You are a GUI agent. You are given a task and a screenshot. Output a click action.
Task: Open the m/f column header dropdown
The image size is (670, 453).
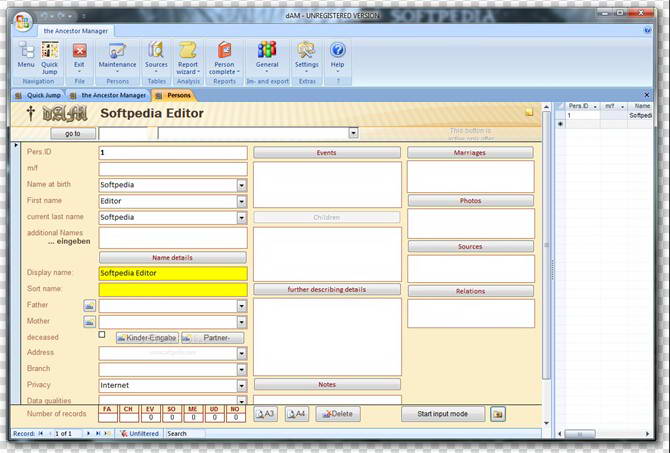(622, 106)
